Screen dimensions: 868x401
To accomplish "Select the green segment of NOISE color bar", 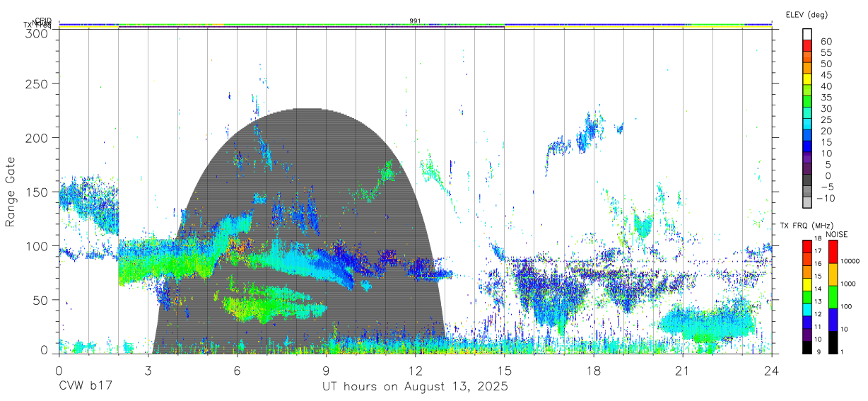I will pos(834,297).
